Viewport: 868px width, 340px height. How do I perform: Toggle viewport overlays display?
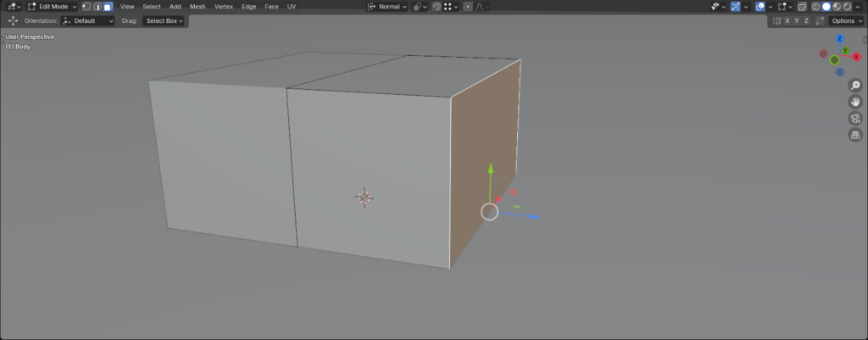pos(763,6)
